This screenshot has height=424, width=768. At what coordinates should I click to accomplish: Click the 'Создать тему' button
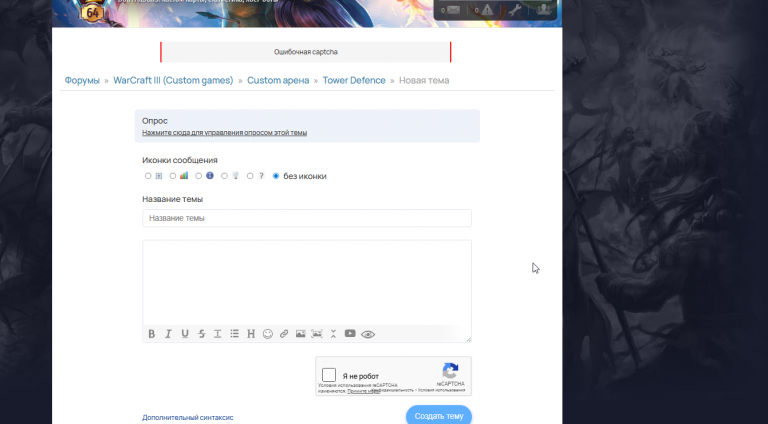tap(439, 416)
